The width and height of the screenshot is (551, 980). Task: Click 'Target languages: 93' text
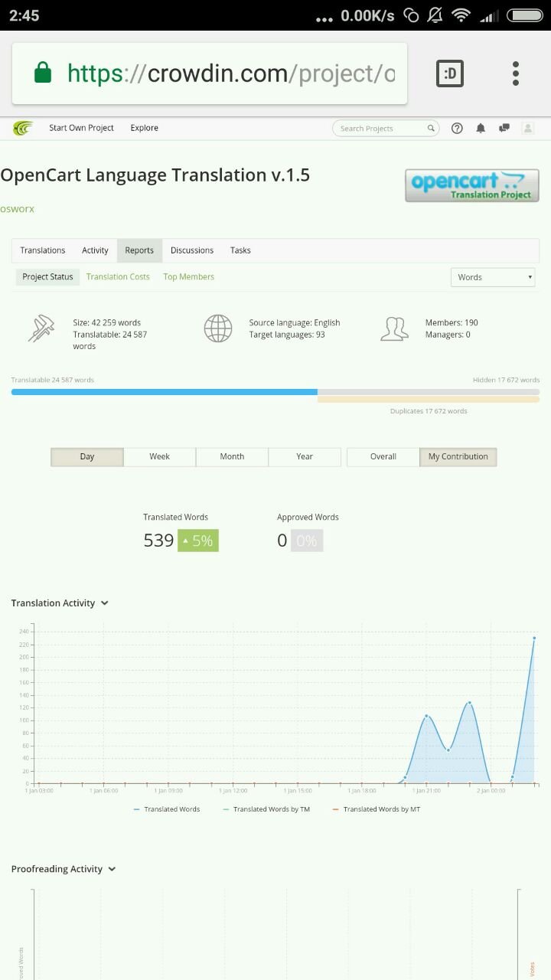point(287,335)
